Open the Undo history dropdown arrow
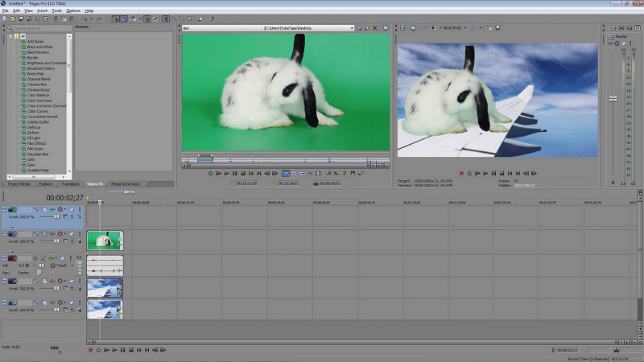The image size is (644, 362). tap(91, 19)
